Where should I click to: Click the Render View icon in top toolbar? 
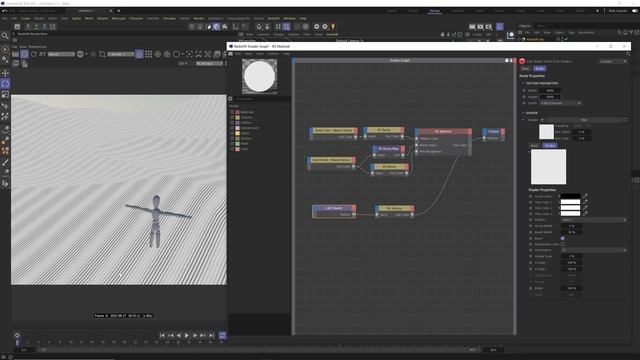472,27
